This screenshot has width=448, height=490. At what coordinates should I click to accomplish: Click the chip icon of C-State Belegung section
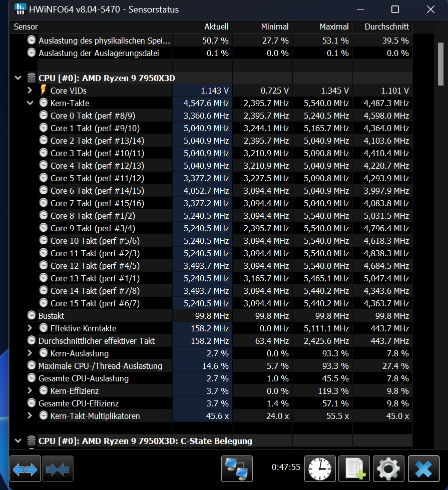coord(31,440)
